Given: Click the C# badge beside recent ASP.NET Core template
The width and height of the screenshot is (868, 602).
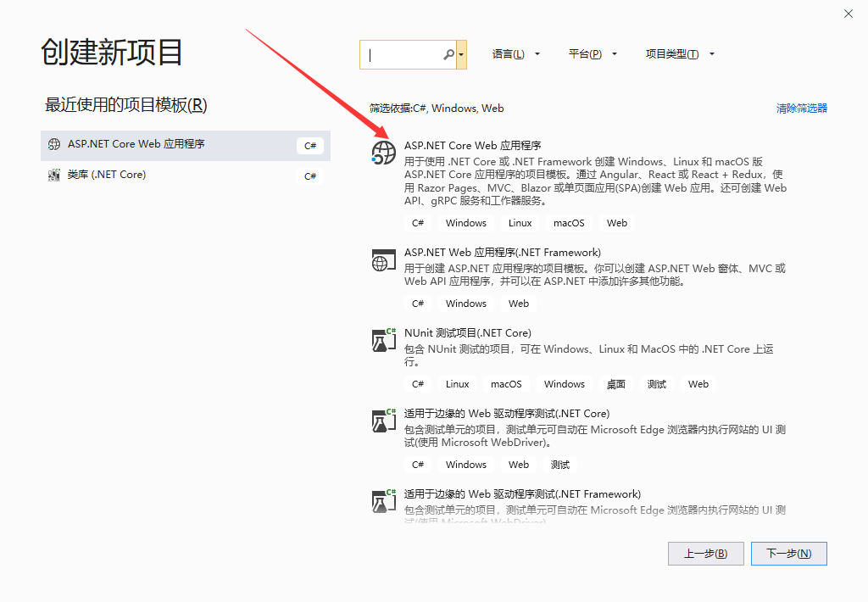Looking at the screenshot, I should [x=310, y=146].
